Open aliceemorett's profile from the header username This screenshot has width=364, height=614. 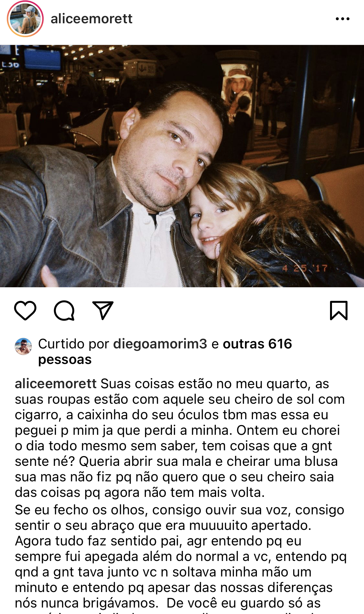[x=92, y=19]
